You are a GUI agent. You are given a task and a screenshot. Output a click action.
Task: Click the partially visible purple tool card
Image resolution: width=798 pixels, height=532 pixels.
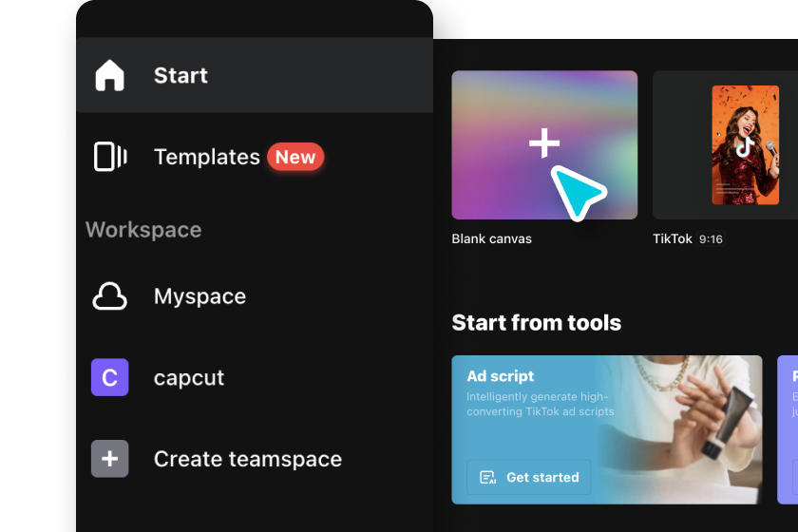tap(788, 429)
